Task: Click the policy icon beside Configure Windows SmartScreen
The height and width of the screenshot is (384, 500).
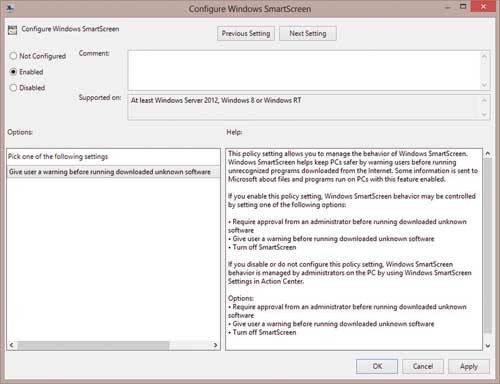Action: [x=12, y=30]
